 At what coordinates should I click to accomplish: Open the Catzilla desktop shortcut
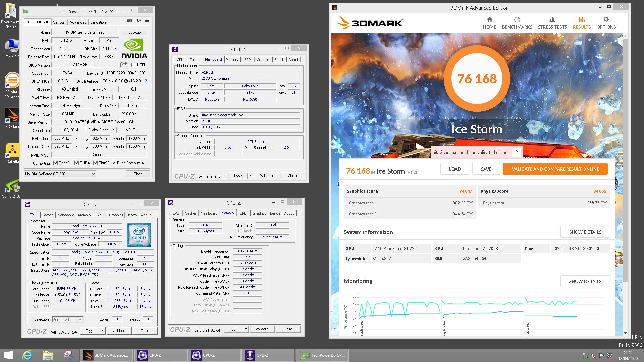click(x=12, y=154)
